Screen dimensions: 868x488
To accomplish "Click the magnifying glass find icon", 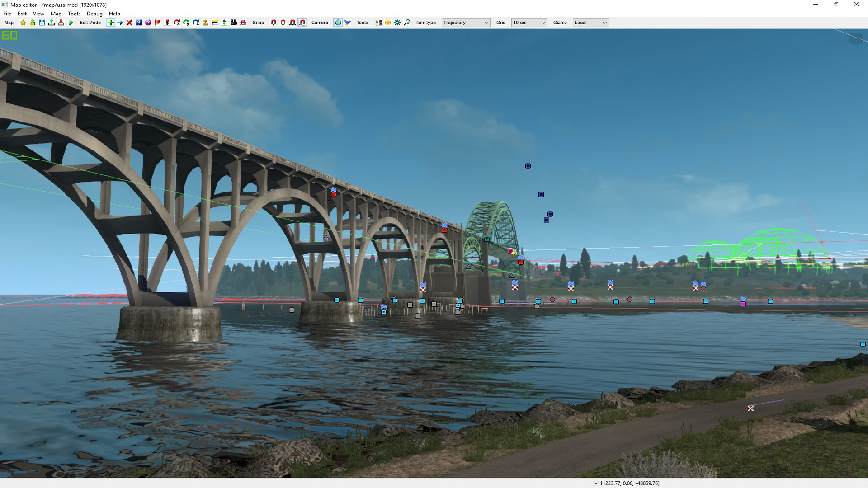I will [x=407, y=23].
